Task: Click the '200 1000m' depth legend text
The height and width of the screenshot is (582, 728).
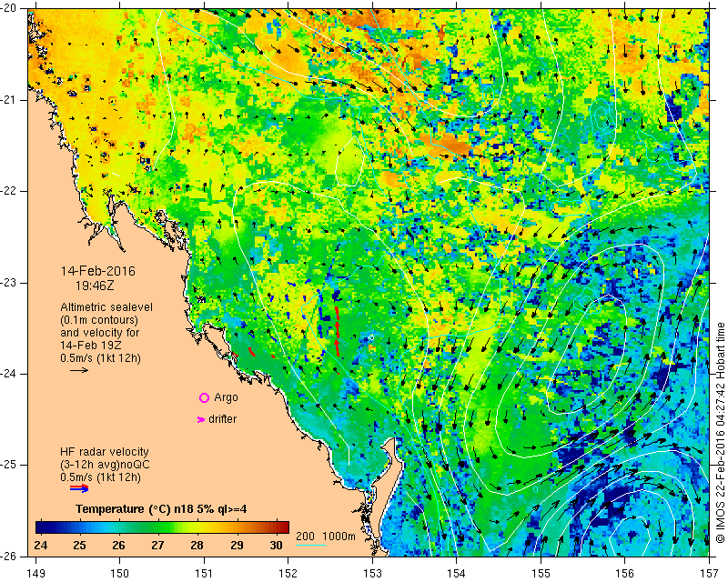Action: [x=326, y=537]
